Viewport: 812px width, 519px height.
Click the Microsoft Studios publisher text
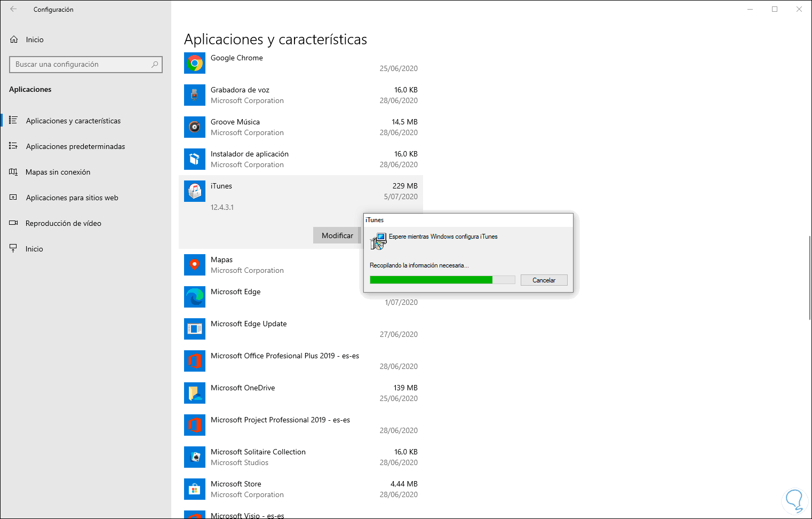240,462
